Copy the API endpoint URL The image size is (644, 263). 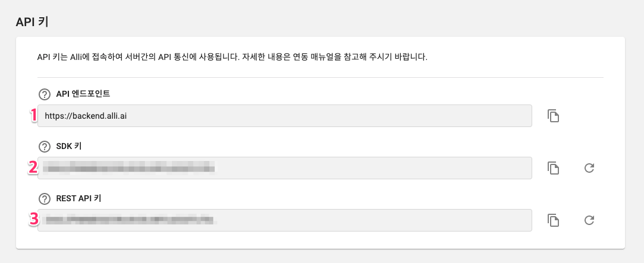[553, 116]
